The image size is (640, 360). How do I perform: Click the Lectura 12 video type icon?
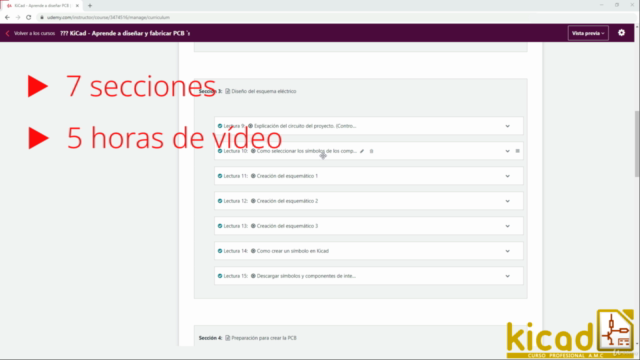coord(253,201)
